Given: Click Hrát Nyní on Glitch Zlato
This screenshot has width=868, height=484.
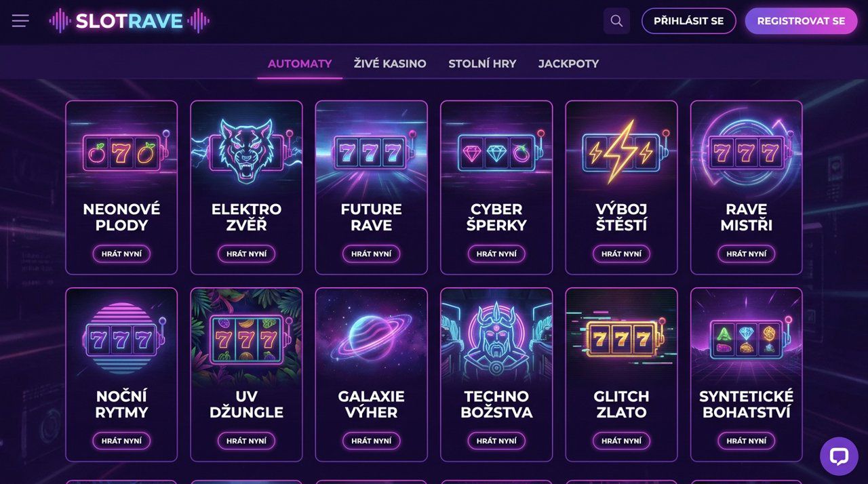Looking at the screenshot, I should (621, 441).
